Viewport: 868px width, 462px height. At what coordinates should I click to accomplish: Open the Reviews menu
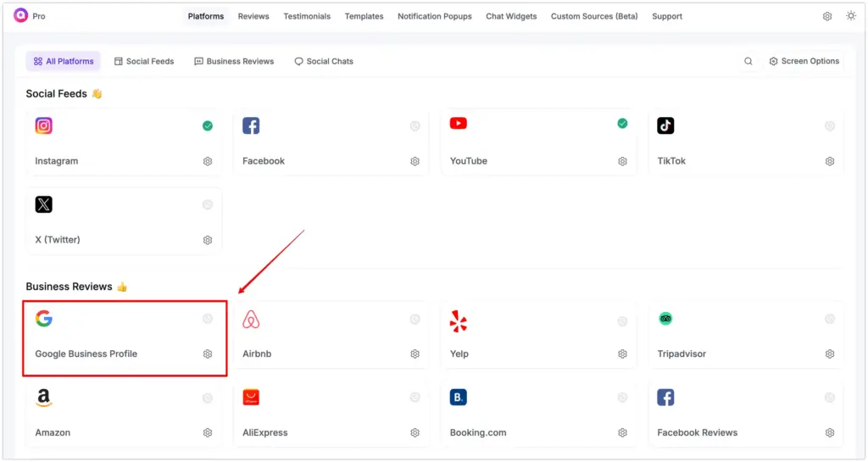(253, 17)
